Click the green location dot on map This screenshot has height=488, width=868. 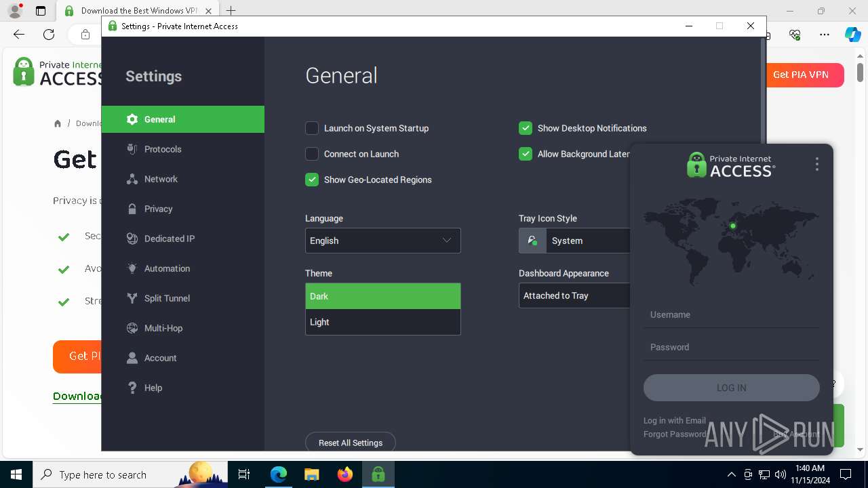pos(733,226)
